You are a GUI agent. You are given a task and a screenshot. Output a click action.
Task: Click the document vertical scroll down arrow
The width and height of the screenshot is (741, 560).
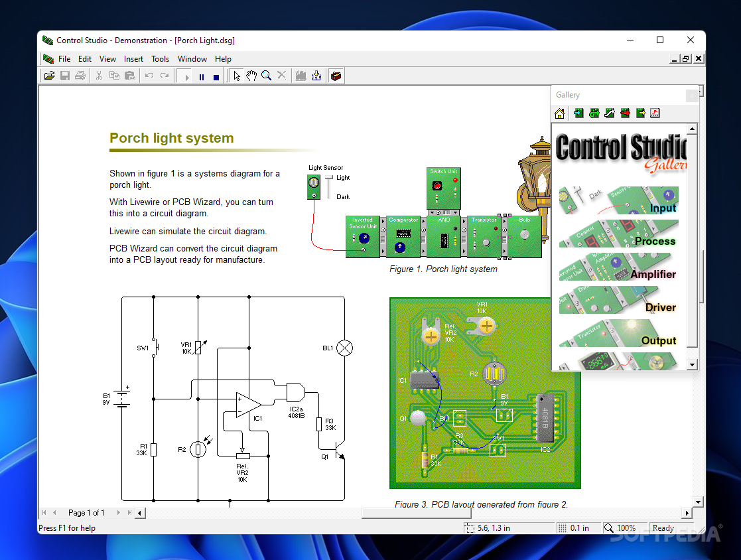pos(699,502)
